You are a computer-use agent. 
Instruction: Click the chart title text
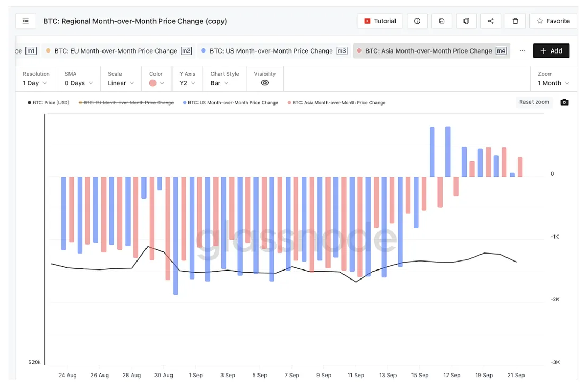coord(135,21)
